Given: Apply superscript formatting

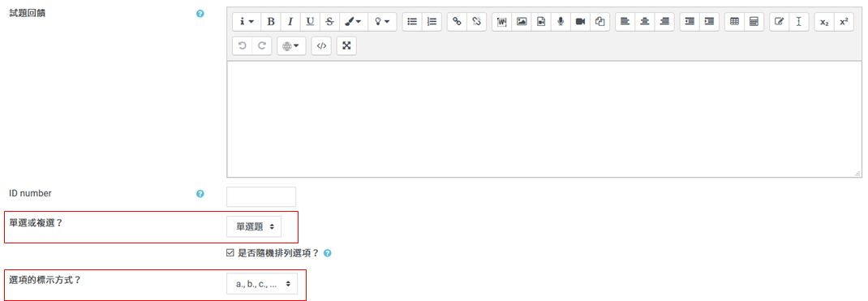Looking at the screenshot, I should [x=844, y=22].
